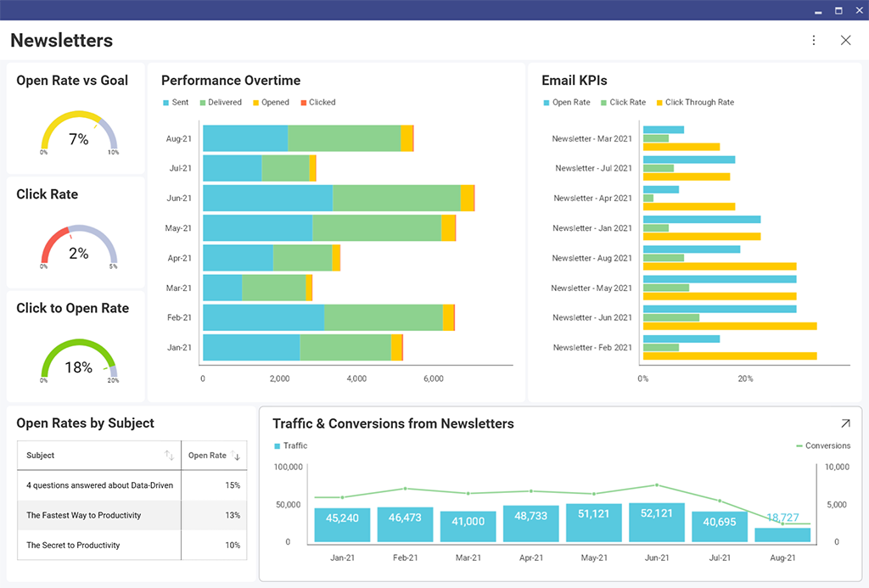The height and width of the screenshot is (588, 869).
Task: Maximize Traffic & Conversions chart via arrow icon
Action: point(845,423)
